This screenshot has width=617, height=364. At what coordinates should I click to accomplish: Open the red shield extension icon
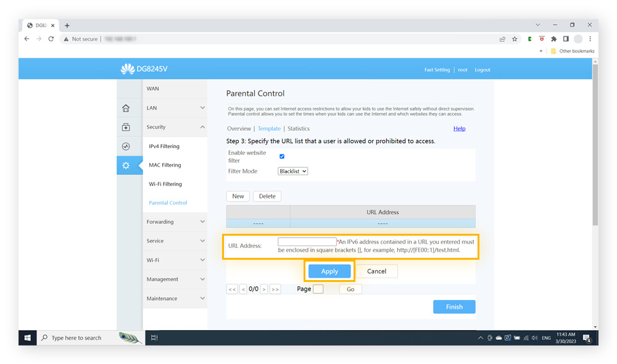point(542,39)
